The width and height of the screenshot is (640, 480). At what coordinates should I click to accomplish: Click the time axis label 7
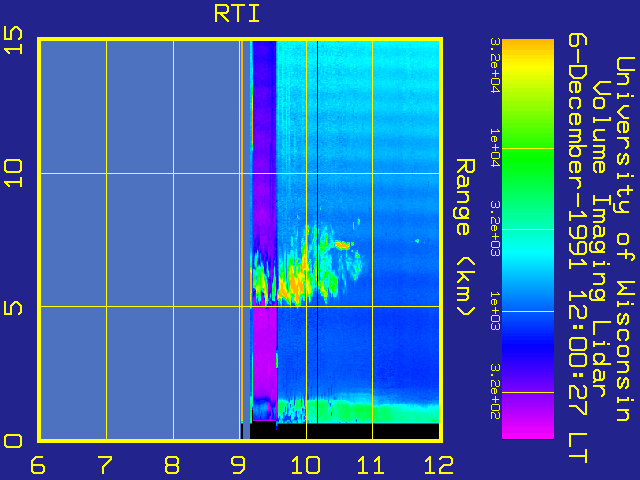coord(105,465)
